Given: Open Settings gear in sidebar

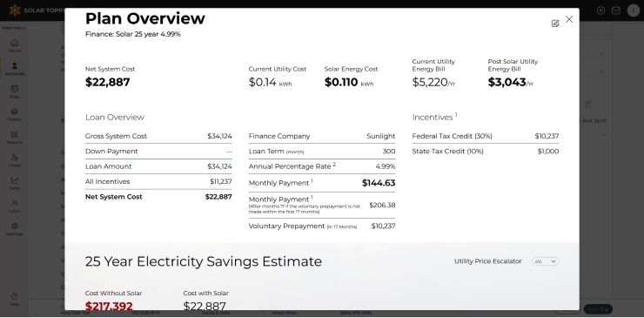Looking at the screenshot, I should (x=15, y=229).
